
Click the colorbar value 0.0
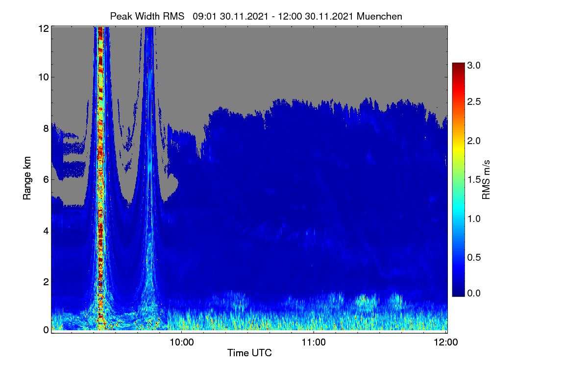(474, 293)
